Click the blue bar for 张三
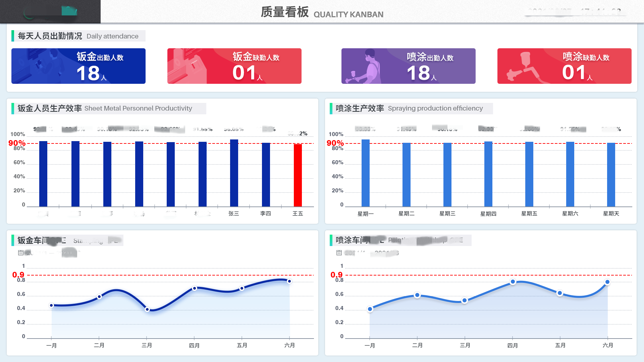The width and height of the screenshot is (644, 362). tap(234, 173)
